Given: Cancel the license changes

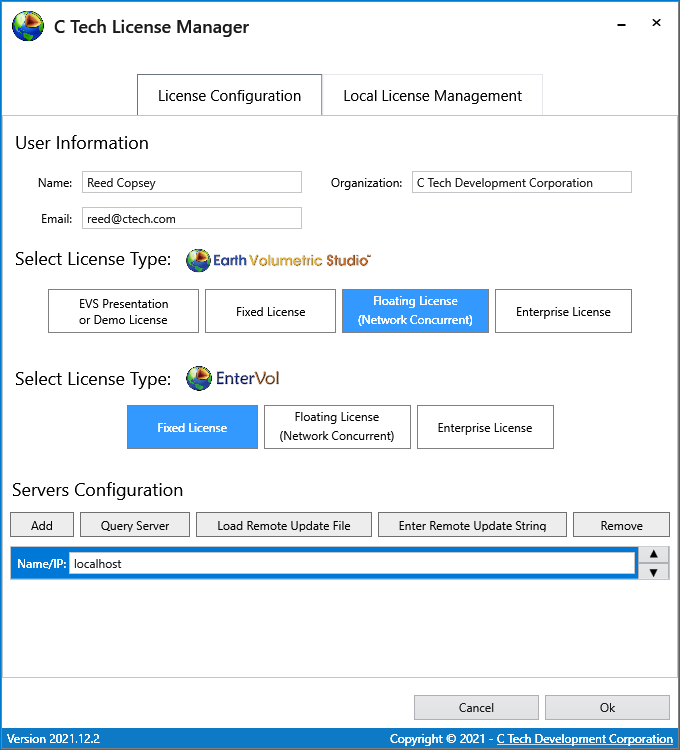Looking at the screenshot, I should (476, 707).
